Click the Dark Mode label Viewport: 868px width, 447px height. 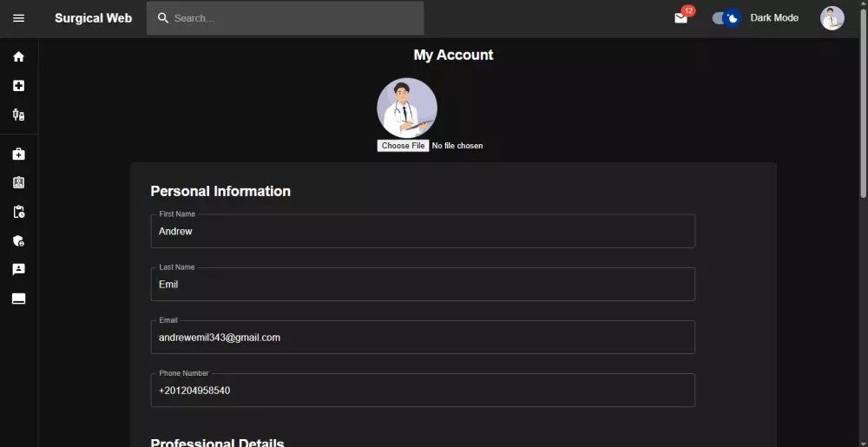(774, 18)
